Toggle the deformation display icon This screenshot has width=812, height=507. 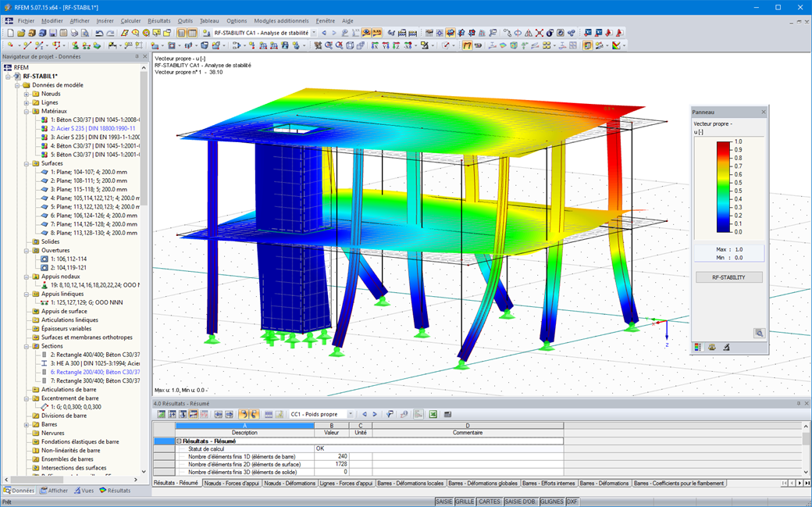pyautogui.click(x=467, y=45)
